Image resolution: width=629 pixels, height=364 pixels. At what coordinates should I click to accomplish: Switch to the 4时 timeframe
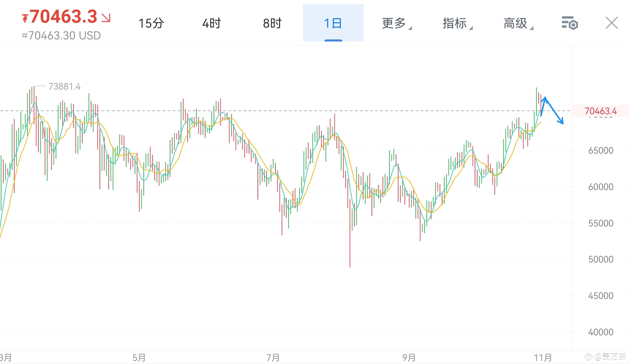coord(212,24)
